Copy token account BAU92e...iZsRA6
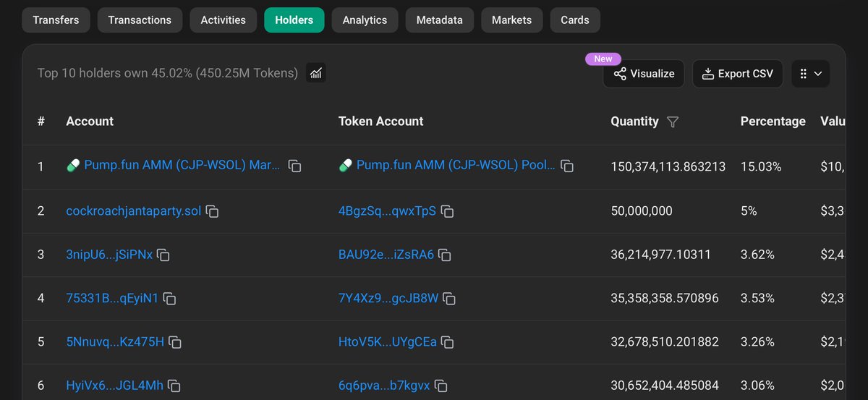This screenshot has width=868, height=400. click(445, 255)
